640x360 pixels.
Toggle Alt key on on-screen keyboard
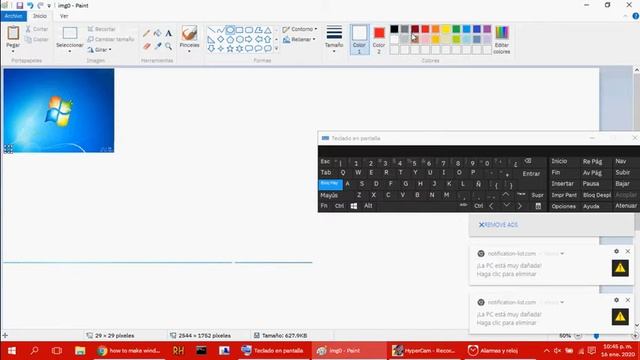368,206
